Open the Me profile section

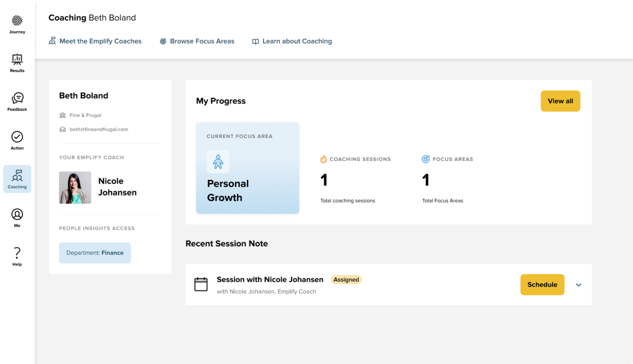(17, 217)
